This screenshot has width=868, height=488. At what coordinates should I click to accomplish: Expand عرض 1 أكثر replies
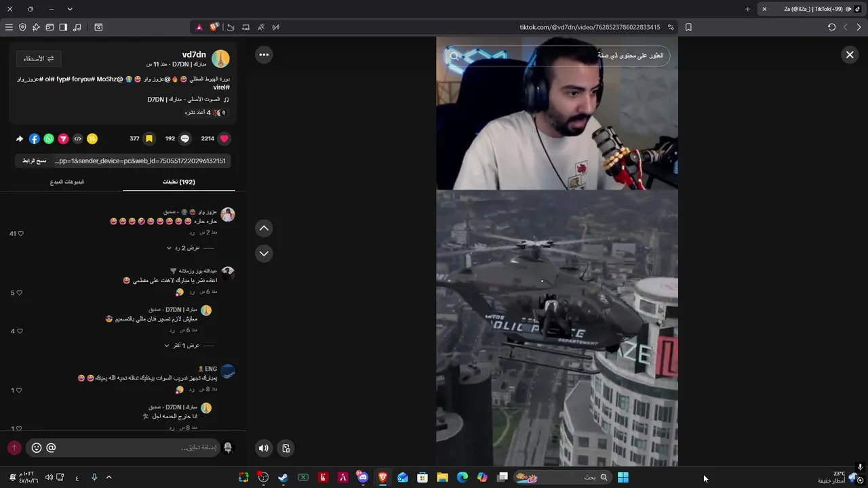[x=182, y=346]
